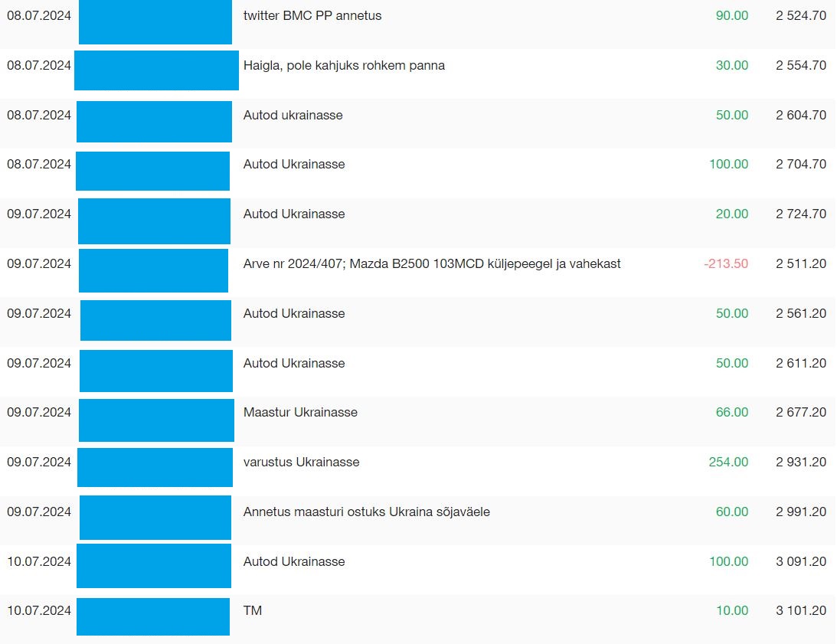
Task: Click the blue redacted payer field beside 'TM'
Action: 153,616
